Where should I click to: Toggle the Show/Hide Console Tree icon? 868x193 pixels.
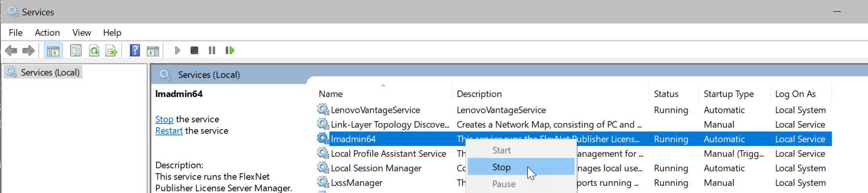53,51
